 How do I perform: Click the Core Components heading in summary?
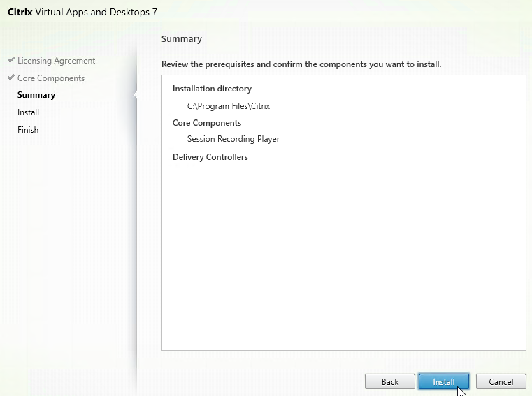[207, 123]
